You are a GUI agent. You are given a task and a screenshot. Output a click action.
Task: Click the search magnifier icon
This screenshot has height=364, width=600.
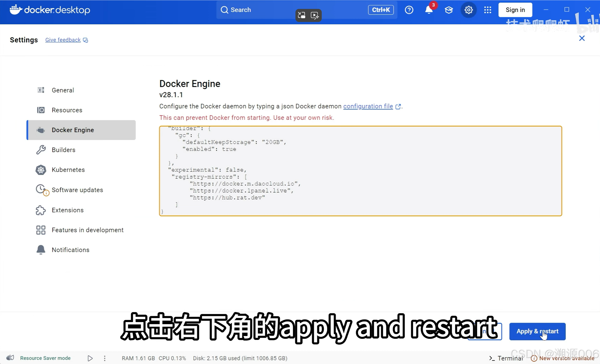[224, 10]
